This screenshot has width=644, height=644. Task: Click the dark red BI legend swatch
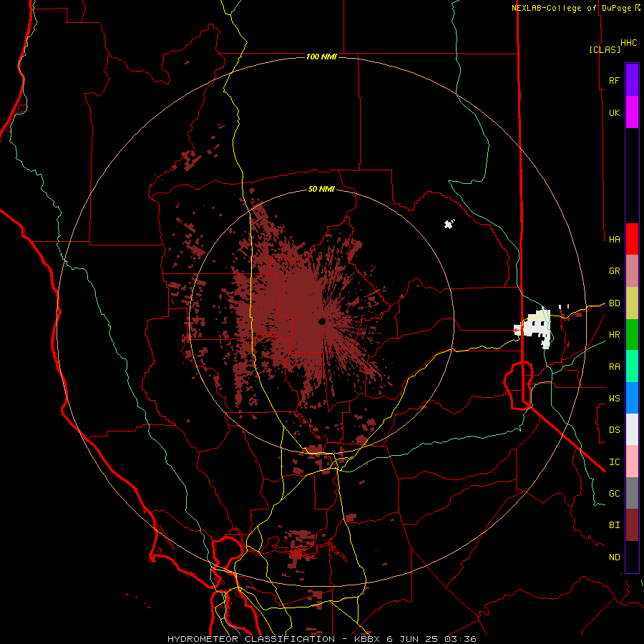[x=632, y=525]
